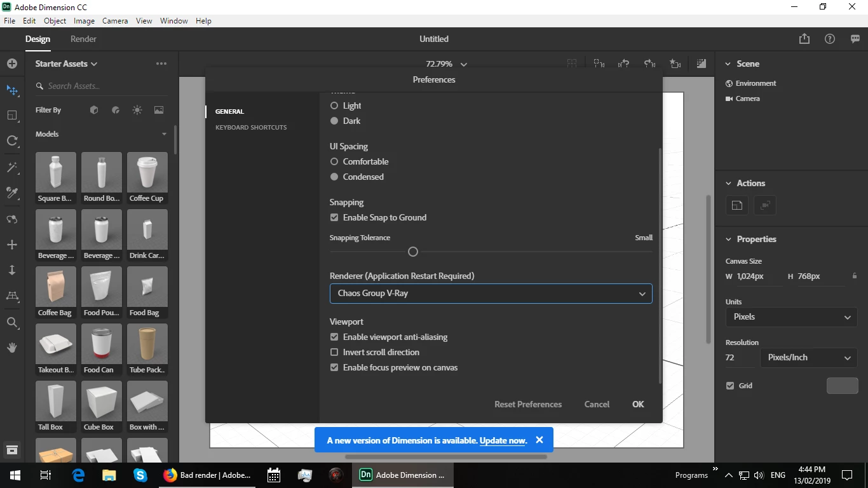Open the feedback chat icon
The image size is (868, 488).
[x=855, y=39]
